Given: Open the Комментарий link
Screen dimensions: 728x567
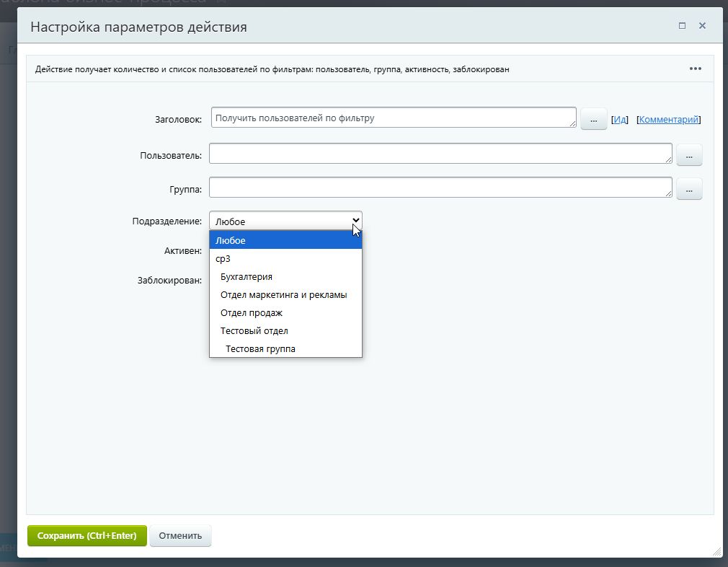Looking at the screenshot, I should pos(668,120).
